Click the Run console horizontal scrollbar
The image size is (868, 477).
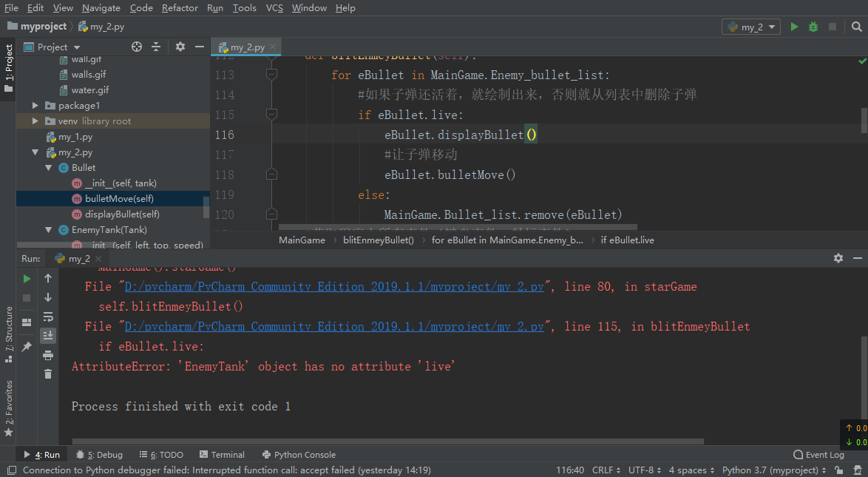click(388, 442)
